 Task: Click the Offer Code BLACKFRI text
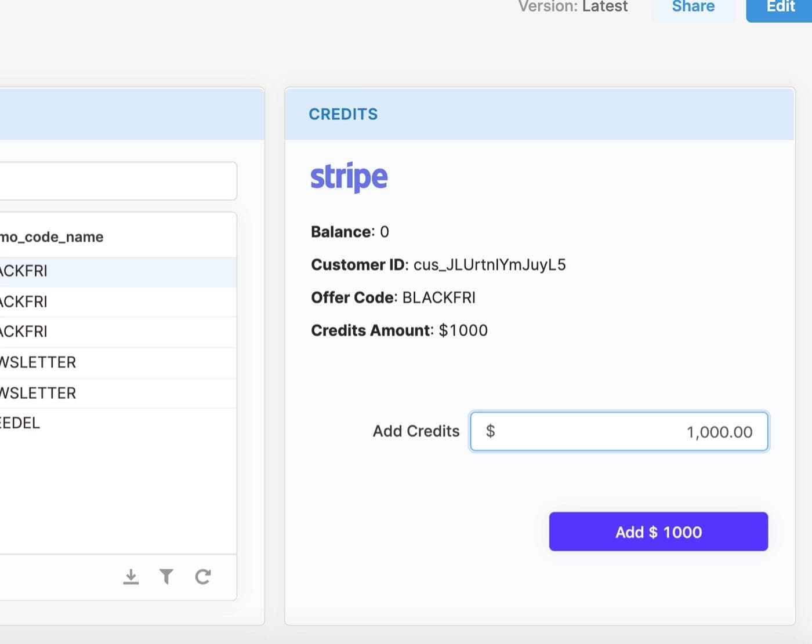click(x=438, y=298)
